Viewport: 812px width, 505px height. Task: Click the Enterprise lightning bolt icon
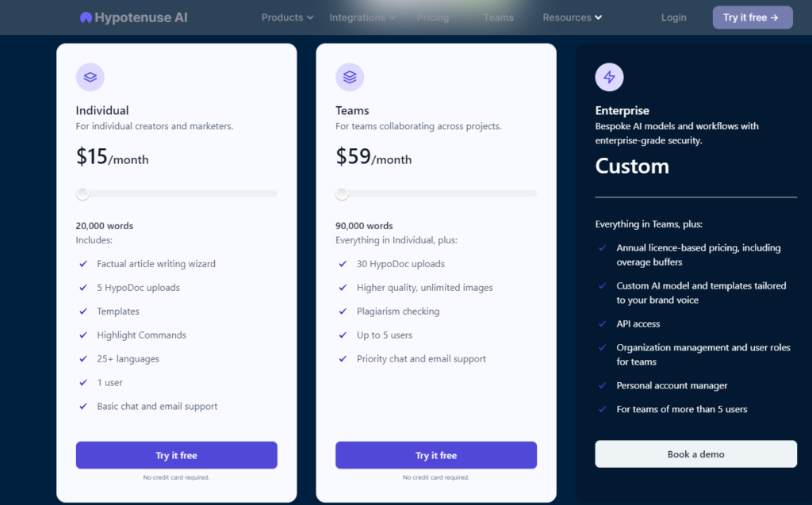(609, 77)
